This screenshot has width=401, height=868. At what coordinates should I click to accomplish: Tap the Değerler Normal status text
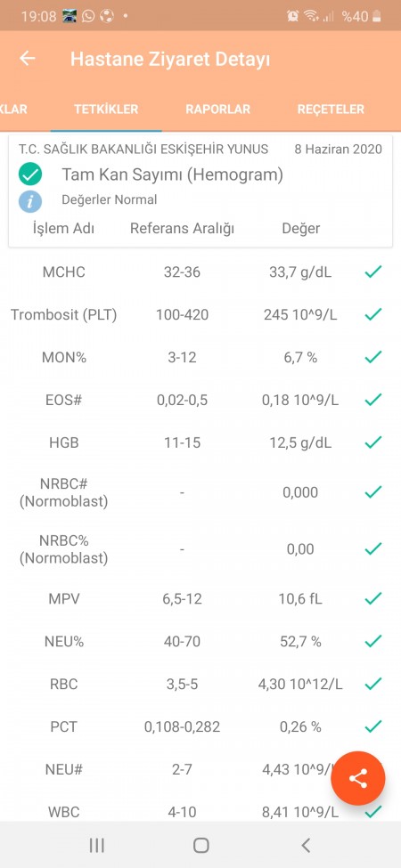click(109, 199)
